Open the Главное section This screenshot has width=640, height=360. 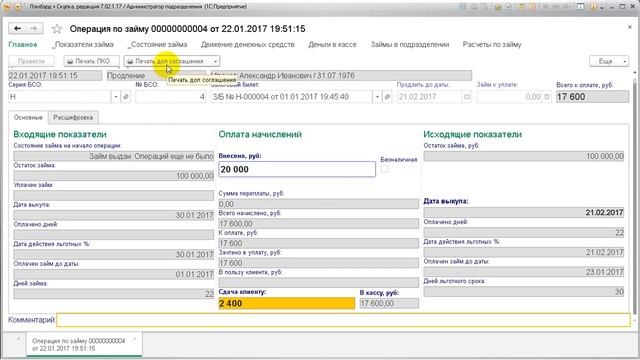tap(23, 44)
